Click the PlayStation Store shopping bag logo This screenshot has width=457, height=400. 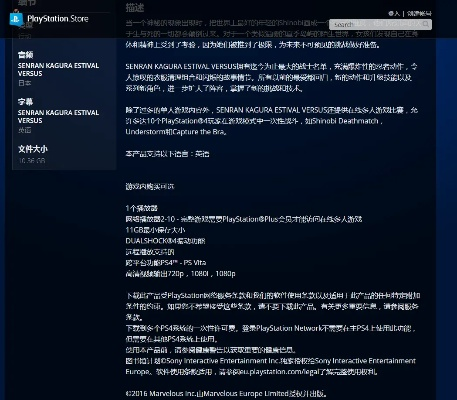[x=16, y=19]
